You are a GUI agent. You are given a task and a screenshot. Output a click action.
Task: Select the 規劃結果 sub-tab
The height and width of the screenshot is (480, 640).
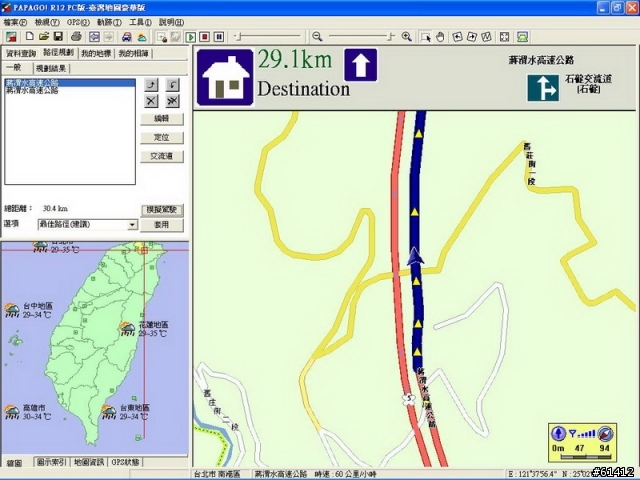pos(51,68)
